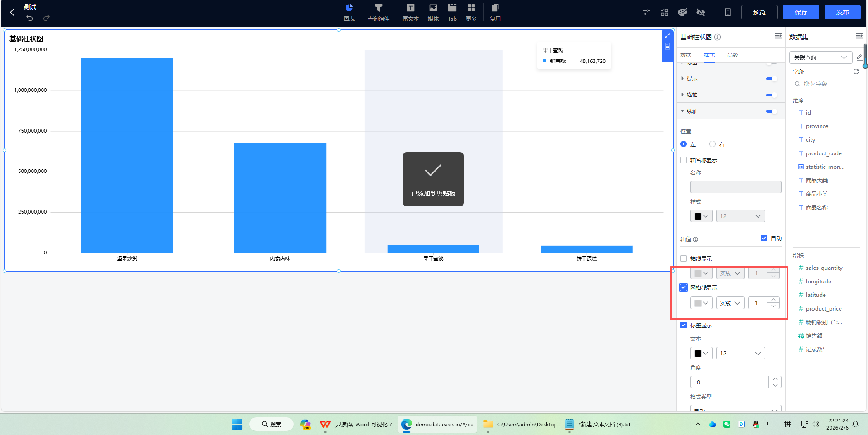Image resolution: width=868 pixels, height=435 pixels.
Task: Switch to the 数据 tab
Action: point(686,55)
